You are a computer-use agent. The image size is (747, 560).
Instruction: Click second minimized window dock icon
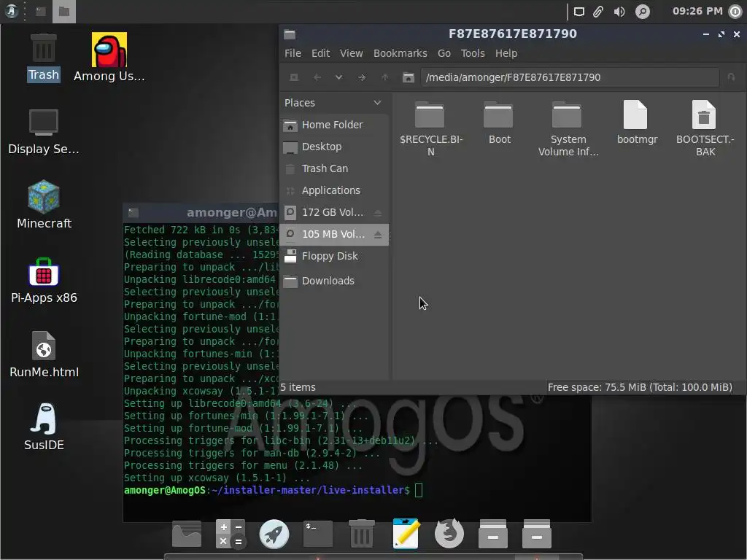click(537, 534)
